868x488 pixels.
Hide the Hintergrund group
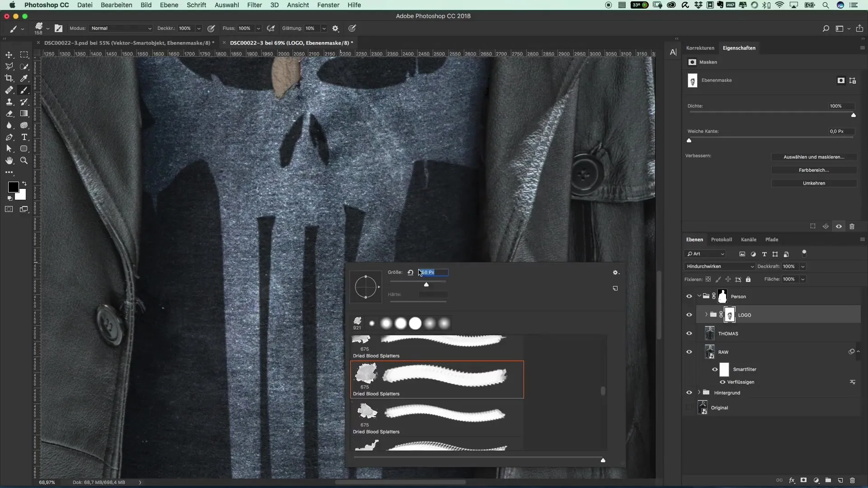tap(689, 393)
